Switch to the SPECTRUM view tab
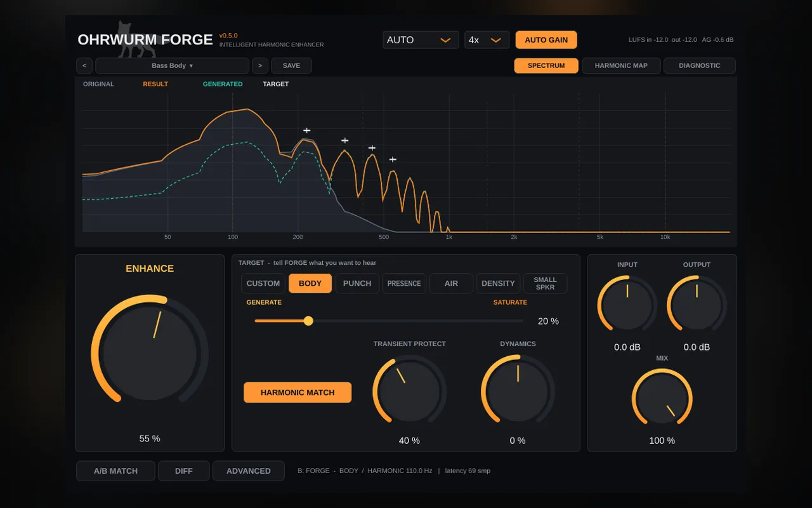The width and height of the screenshot is (812, 508). pos(546,66)
